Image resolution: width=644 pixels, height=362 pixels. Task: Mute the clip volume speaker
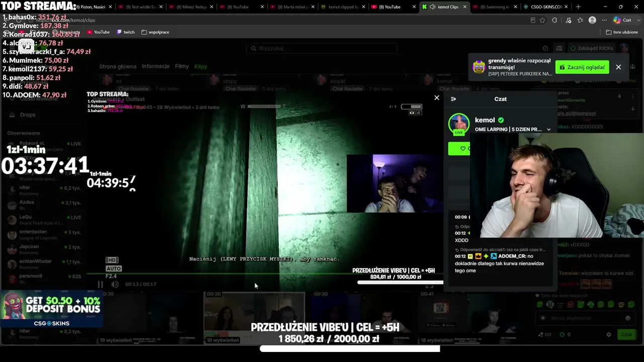[115, 284]
